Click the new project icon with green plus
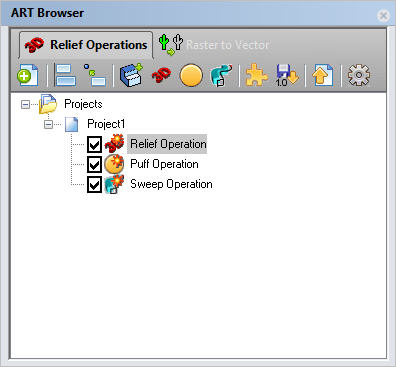The width and height of the screenshot is (396, 367). click(28, 75)
